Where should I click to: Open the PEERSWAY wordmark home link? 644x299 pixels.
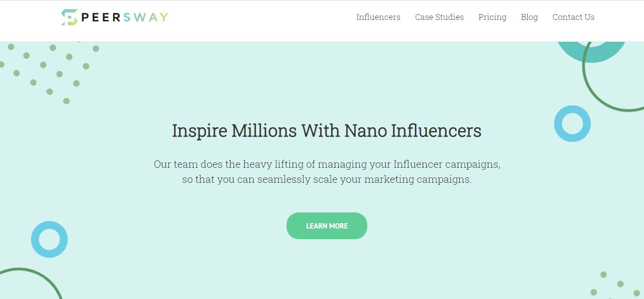tap(125, 18)
